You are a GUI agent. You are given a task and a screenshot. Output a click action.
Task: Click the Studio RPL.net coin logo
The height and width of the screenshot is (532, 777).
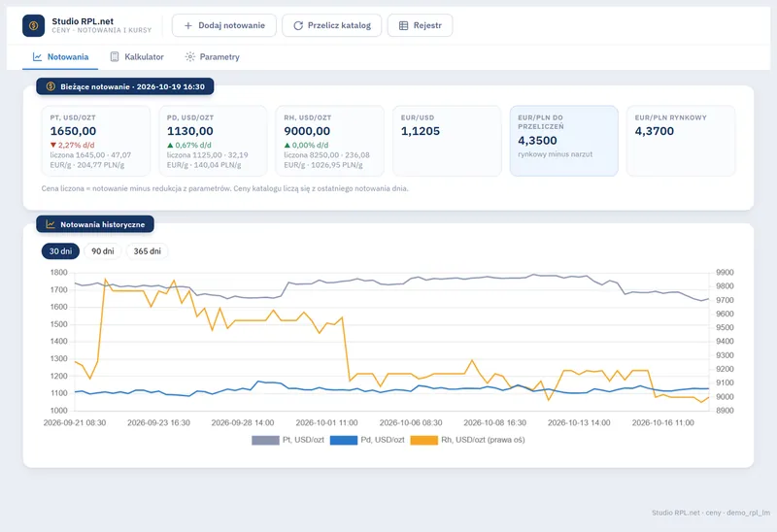point(34,25)
